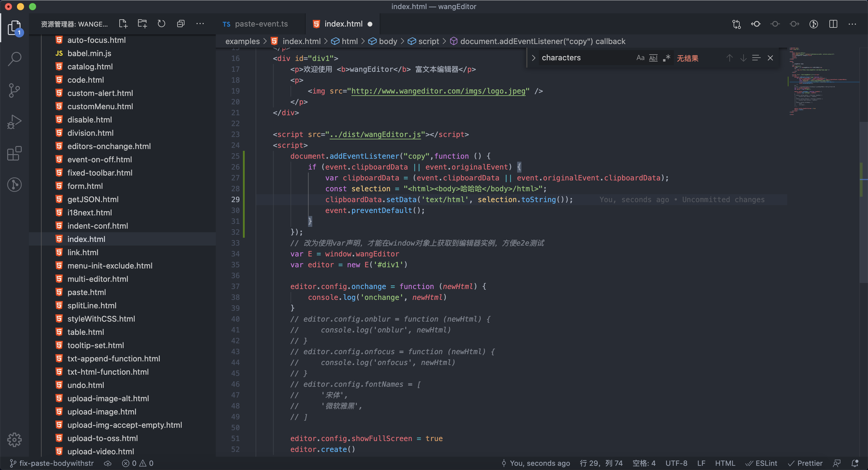
Task: Click line 29 column 74 indicator
Action: click(601, 463)
